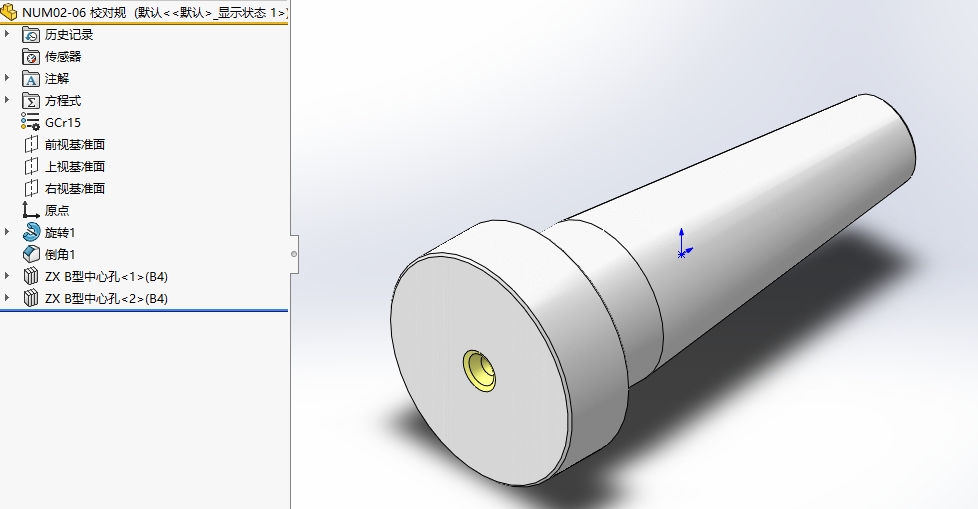This screenshot has height=509, width=978.
Task: Click the yellow center hole on the model
Action: click(480, 371)
